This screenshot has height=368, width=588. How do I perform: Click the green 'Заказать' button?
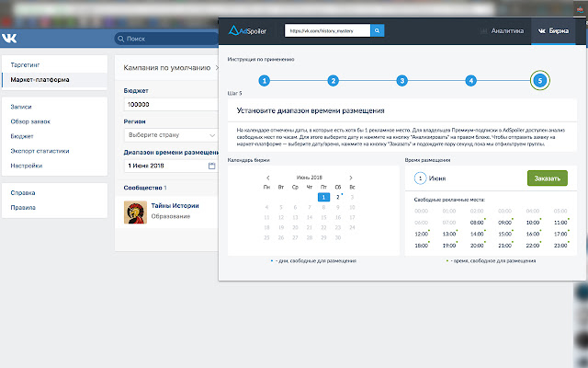[x=547, y=178]
